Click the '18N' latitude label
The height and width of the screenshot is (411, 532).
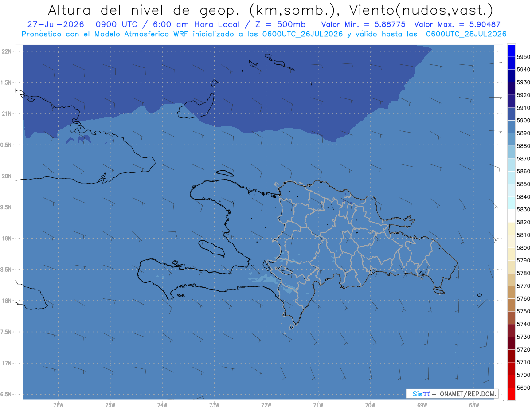tap(7, 301)
